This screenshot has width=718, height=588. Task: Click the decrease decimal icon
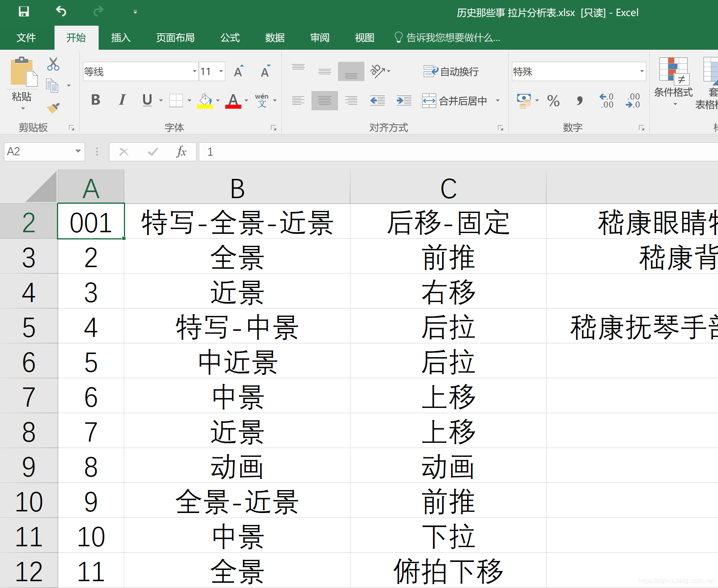point(633,101)
